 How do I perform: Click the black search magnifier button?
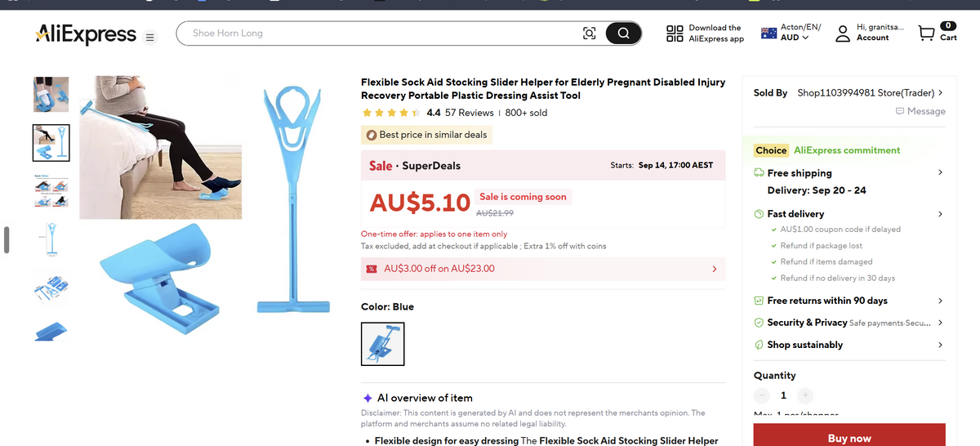coord(623,33)
